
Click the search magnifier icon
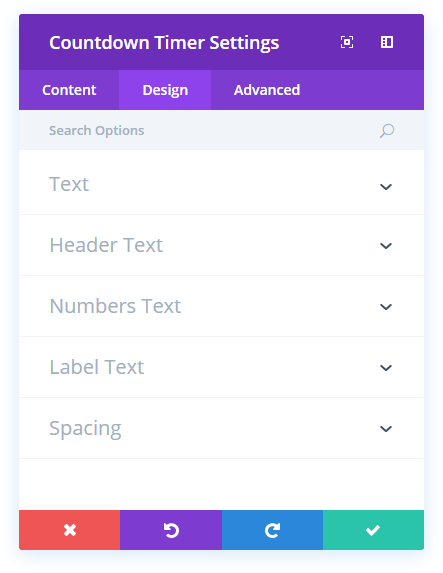387,131
